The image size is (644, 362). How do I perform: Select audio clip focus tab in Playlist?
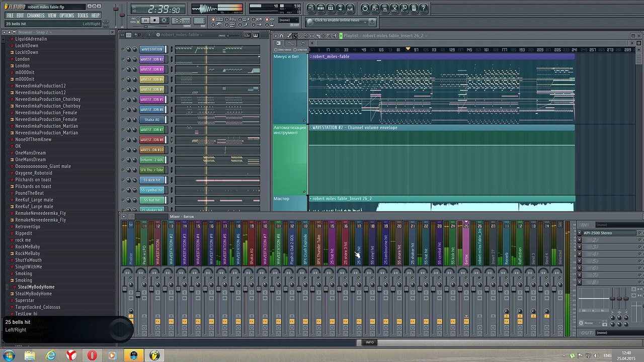pos(278,43)
